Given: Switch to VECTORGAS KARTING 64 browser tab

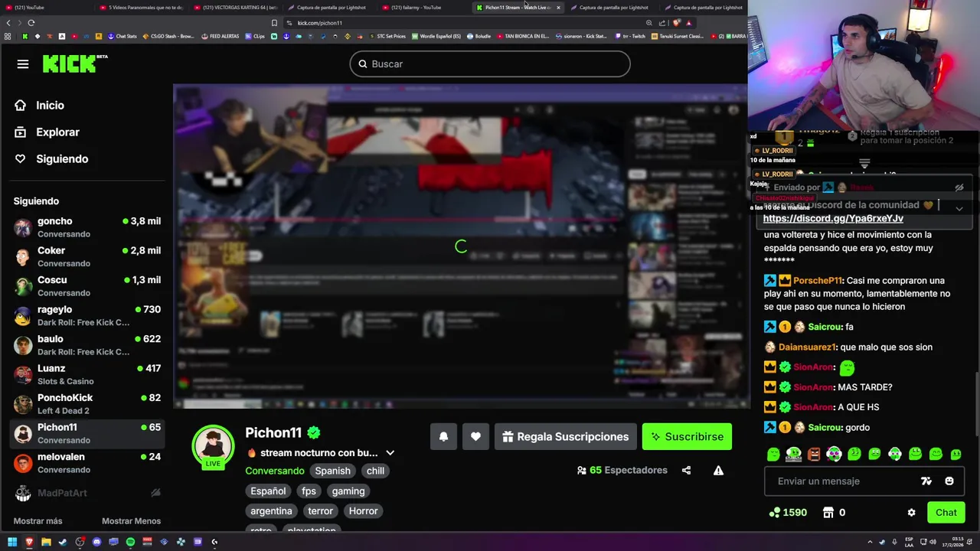Looking at the screenshot, I should click(x=236, y=8).
